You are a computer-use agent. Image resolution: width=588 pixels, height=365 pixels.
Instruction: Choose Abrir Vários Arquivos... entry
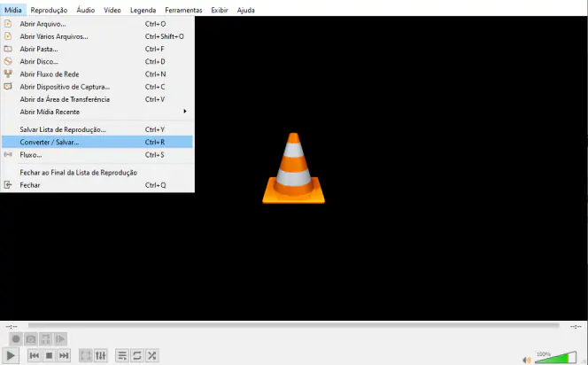pyautogui.click(x=97, y=36)
